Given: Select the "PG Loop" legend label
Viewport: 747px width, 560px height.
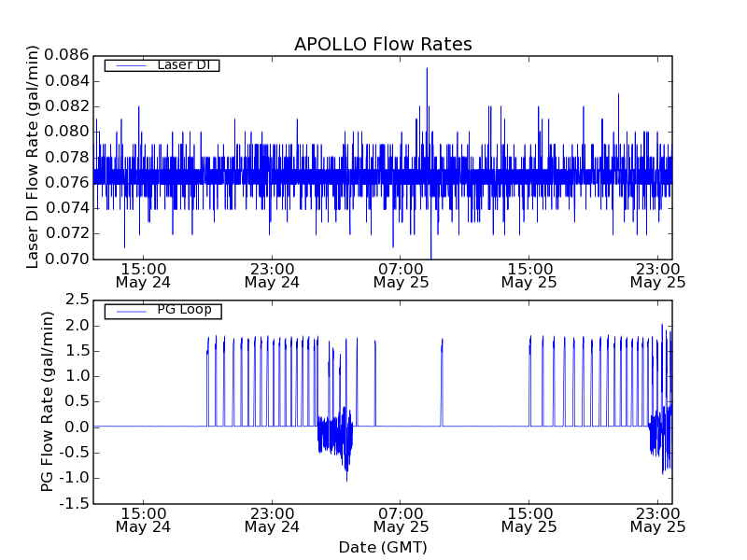Looking at the screenshot, I should point(184,311).
